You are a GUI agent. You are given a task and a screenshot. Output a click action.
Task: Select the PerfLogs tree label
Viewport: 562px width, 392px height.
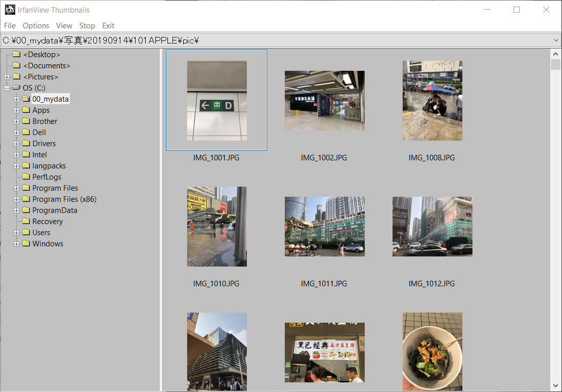(47, 177)
